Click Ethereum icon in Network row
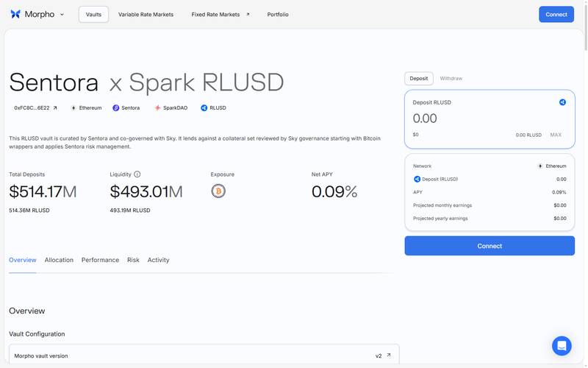588x368 pixels. [540, 166]
